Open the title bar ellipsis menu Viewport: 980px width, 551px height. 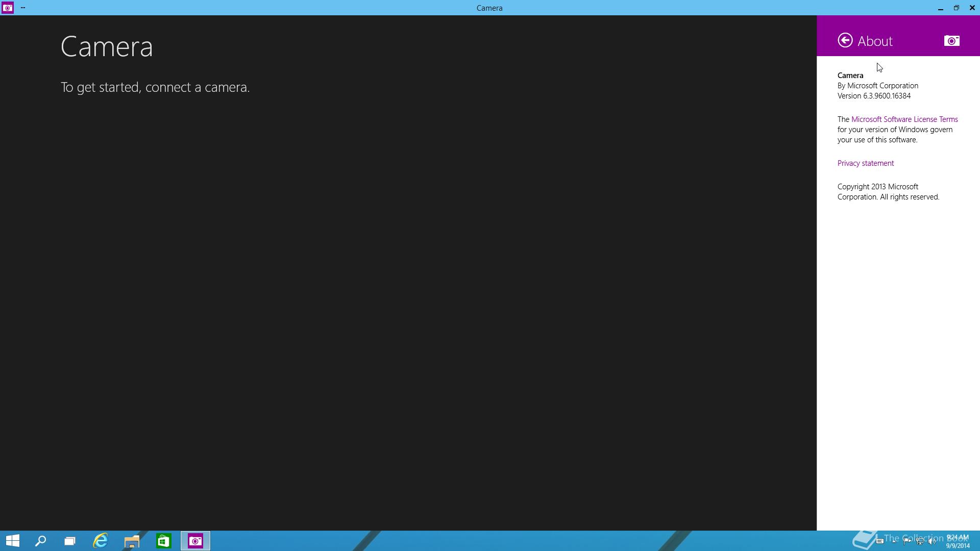(23, 8)
